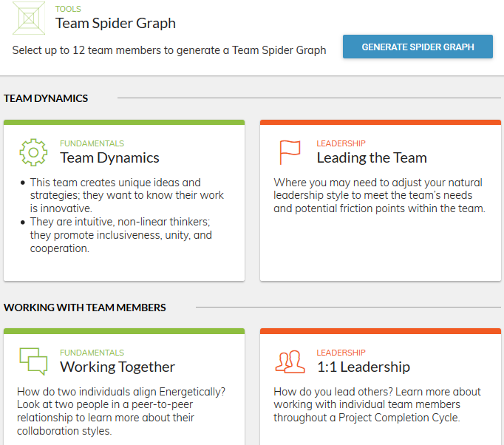Click the 'This team creates unique ideas' bullet
The width and height of the screenshot is (504, 445).
click(126, 195)
